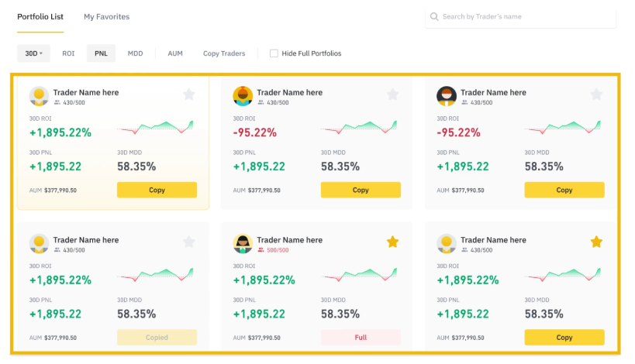
Task: Click Copy on the bottom-right trader card
Action: [564, 338]
